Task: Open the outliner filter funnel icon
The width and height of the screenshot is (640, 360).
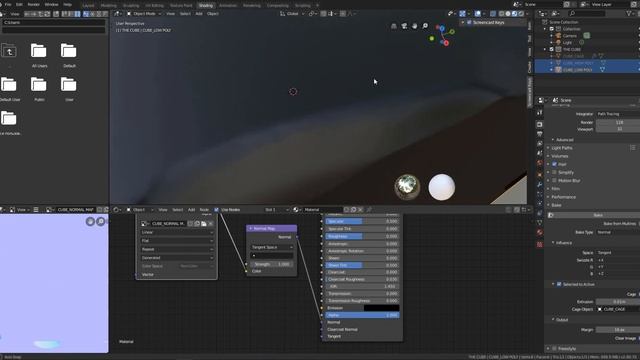Action: (x=629, y=13)
